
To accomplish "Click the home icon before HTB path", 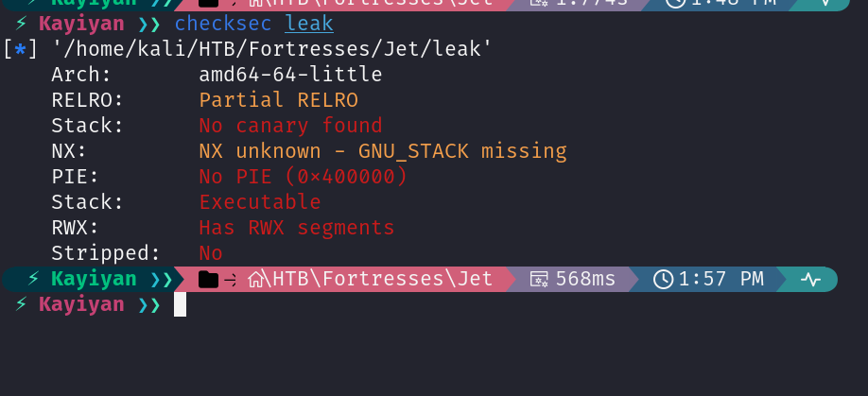I will pos(256,279).
